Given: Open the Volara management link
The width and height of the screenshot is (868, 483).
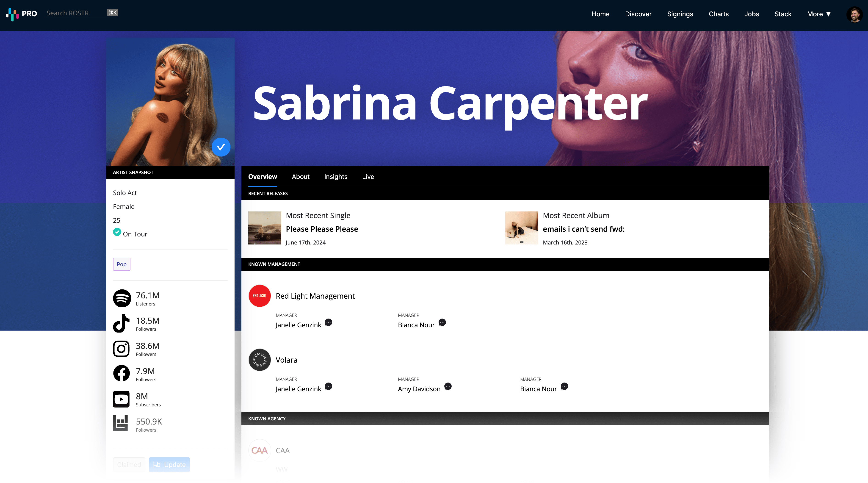Looking at the screenshot, I should click(286, 360).
